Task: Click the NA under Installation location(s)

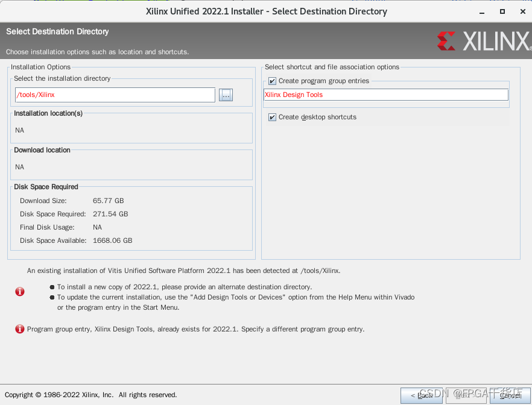Action: (x=20, y=130)
